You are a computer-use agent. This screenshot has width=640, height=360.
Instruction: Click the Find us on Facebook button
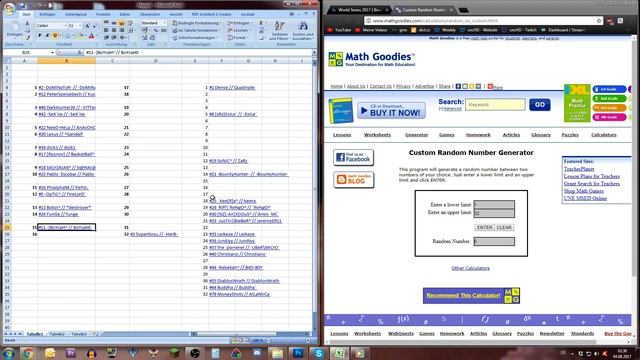click(353, 158)
